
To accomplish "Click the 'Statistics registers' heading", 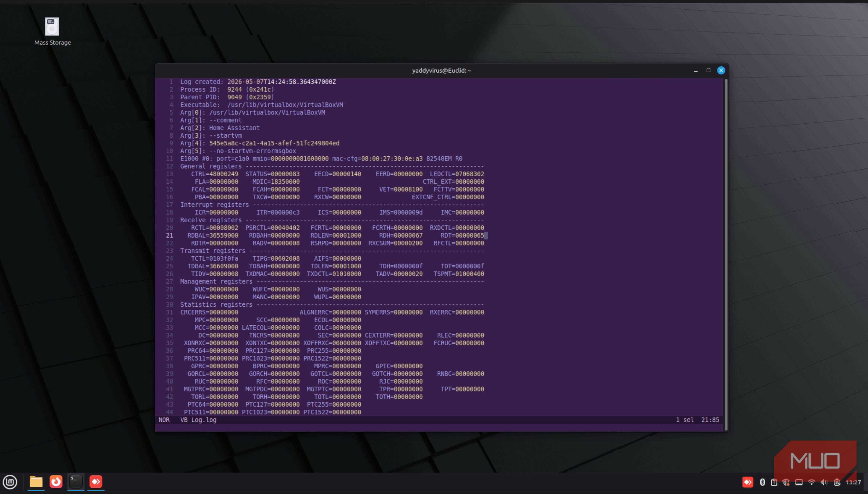I will 216,305.
